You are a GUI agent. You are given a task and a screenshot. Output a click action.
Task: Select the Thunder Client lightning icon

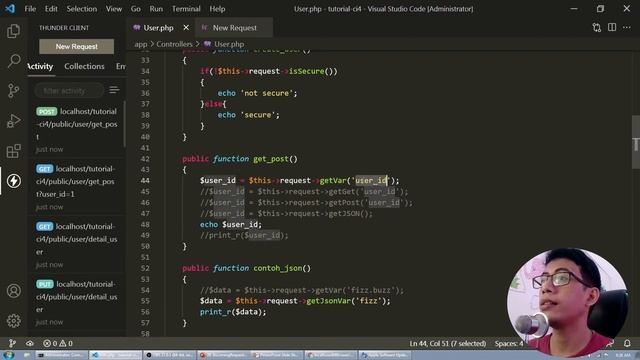[x=13, y=181]
